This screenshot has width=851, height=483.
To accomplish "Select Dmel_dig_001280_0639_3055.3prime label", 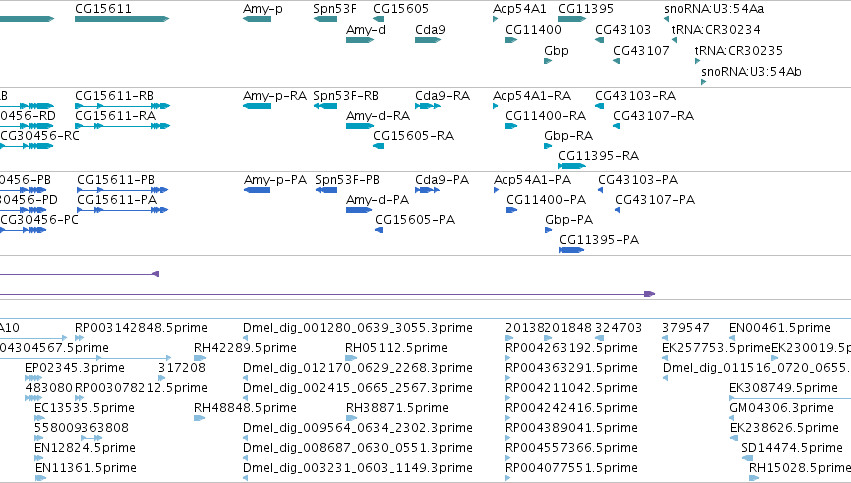I will point(358,328).
